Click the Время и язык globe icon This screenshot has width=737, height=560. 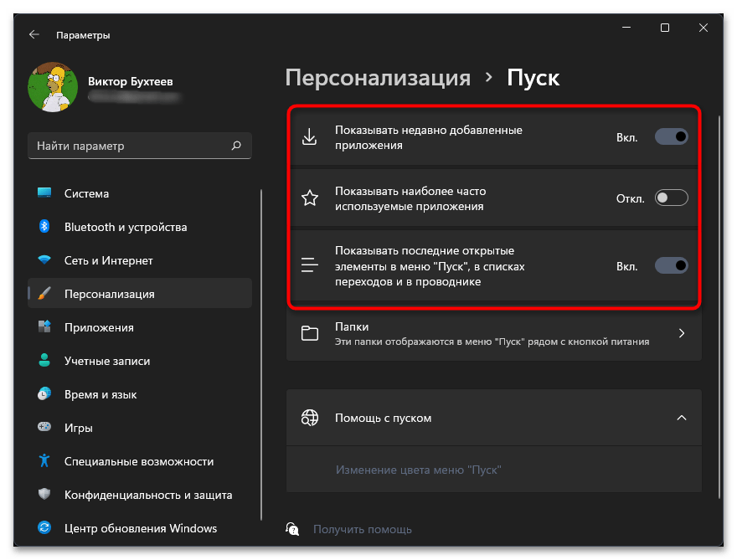(x=45, y=394)
